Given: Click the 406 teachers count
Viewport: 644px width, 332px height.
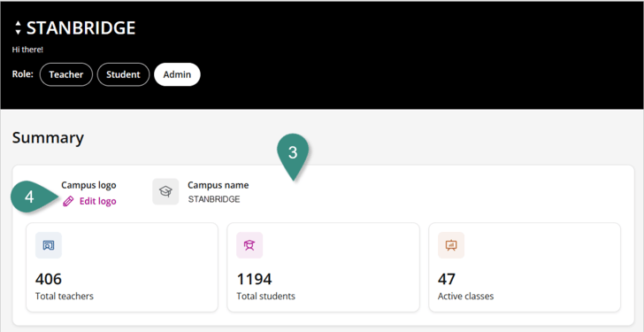Looking at the screenshot, I should (49, 280).
